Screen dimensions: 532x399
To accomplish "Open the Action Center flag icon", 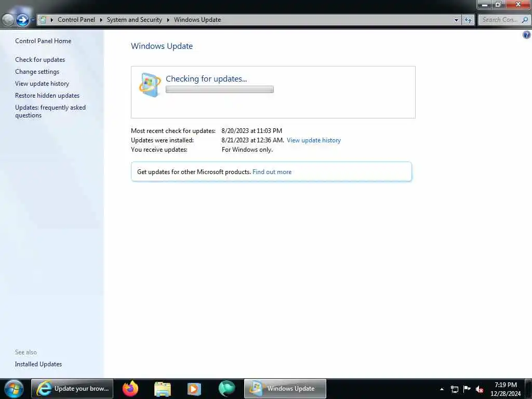I will pos(467,389).
